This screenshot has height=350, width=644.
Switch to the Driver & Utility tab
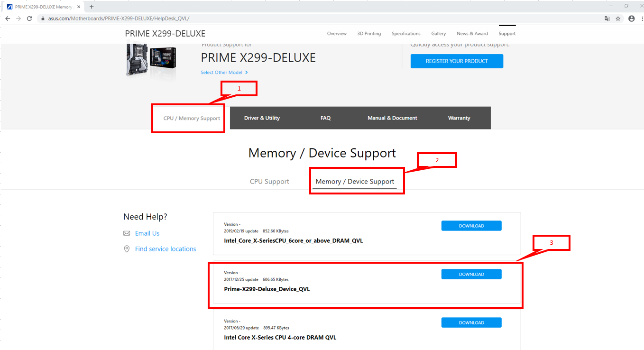(262, 118)
